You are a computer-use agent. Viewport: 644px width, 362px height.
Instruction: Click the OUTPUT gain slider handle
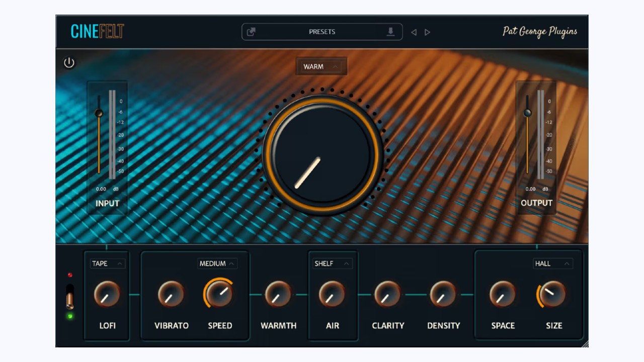(x=527, y=113)
